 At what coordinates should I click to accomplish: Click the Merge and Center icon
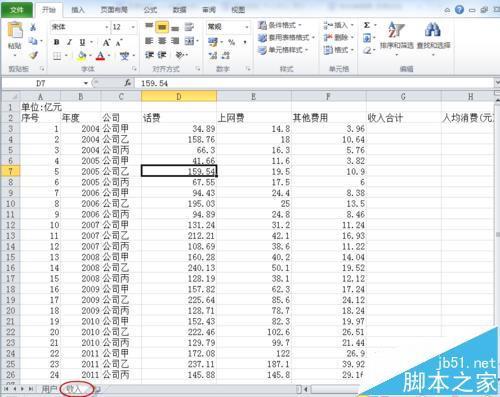click(x=190, y=41)
